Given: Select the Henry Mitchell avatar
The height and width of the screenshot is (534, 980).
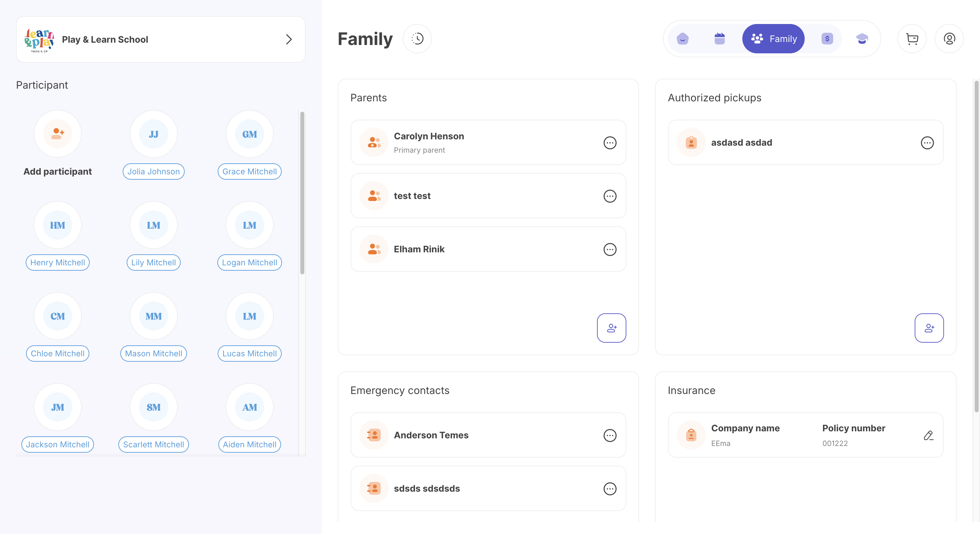Looking at the screenshot, I should [x=57, y=225].
